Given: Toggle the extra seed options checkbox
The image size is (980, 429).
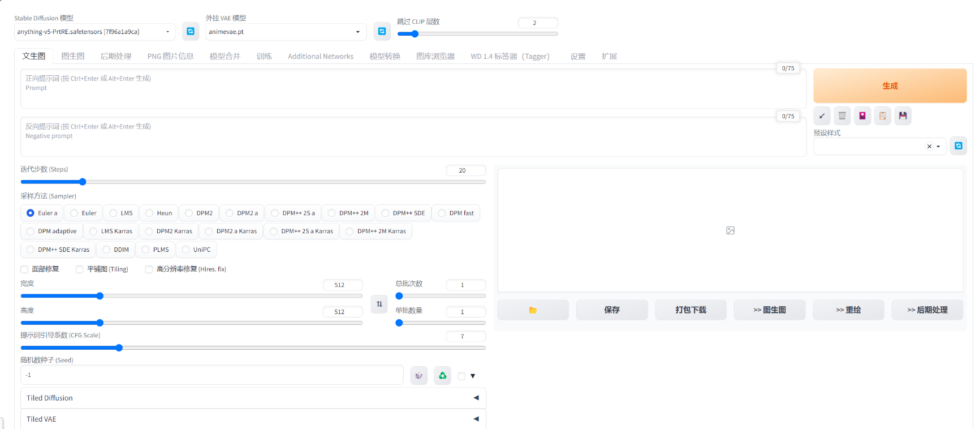Looking at the screenshot, I should (462, 376).
